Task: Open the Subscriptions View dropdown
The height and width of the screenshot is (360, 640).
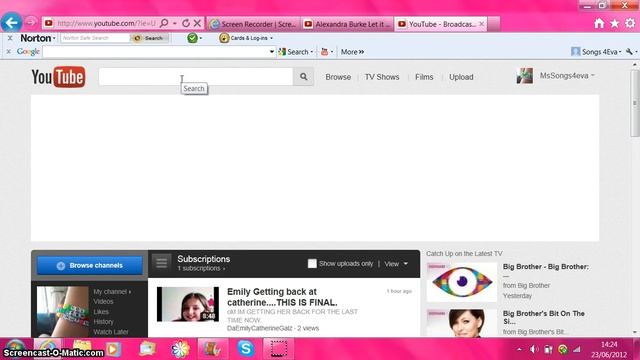Action: click(396, 264)
